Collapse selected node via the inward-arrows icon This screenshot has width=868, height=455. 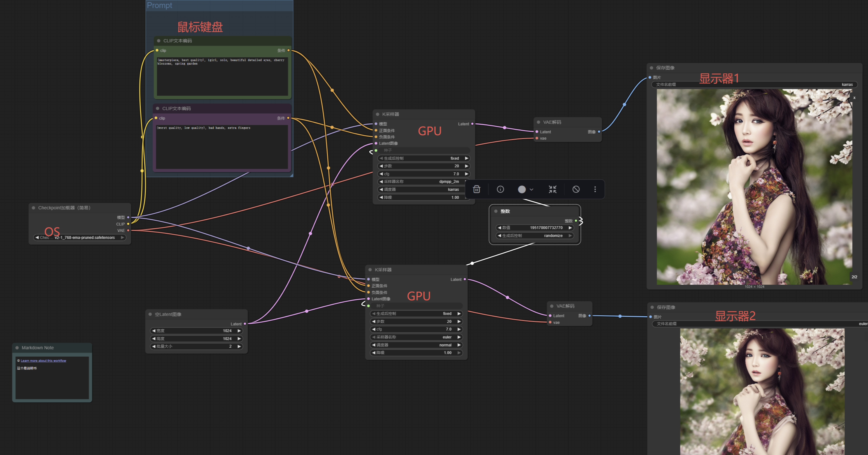point(553,189)
